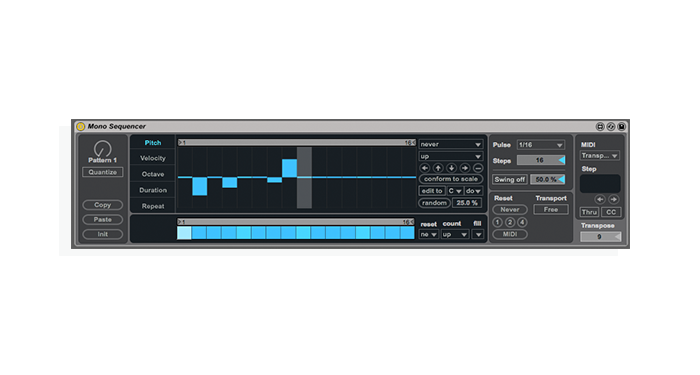700x375 pixels.
Task: Click the shift values down arrow icon
Action: [x=451, y=168]
